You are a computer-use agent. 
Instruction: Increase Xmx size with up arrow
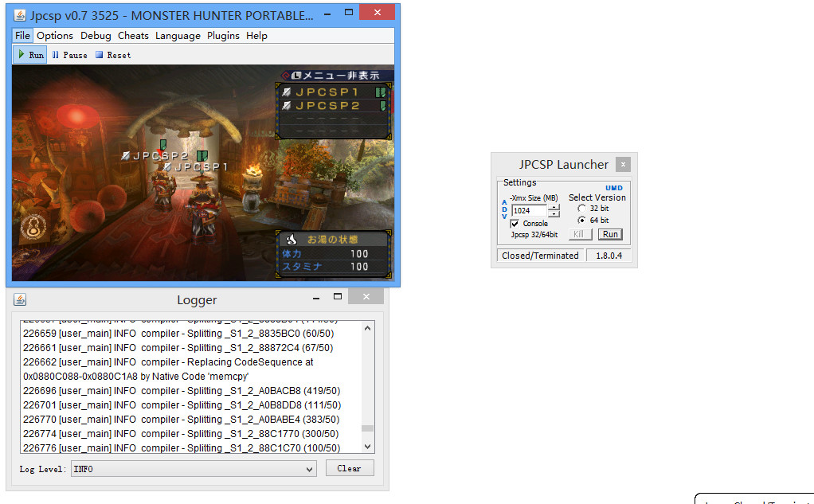[554, 208]
